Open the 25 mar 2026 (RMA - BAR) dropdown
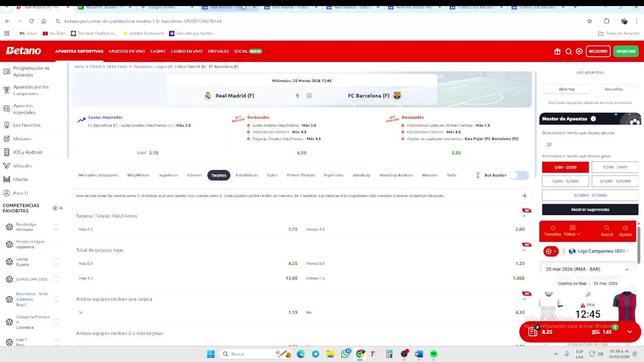The height and width of the screenshot is (362, 644). (x=587, y=269)
